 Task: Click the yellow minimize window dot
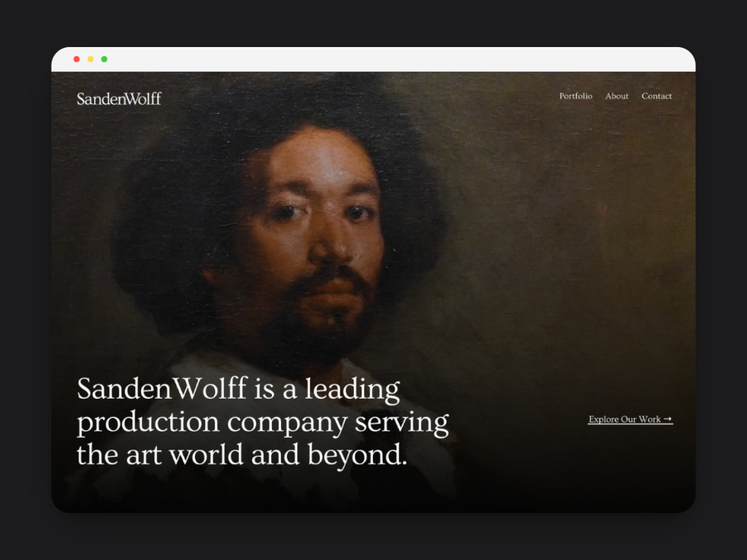point(90,59)
